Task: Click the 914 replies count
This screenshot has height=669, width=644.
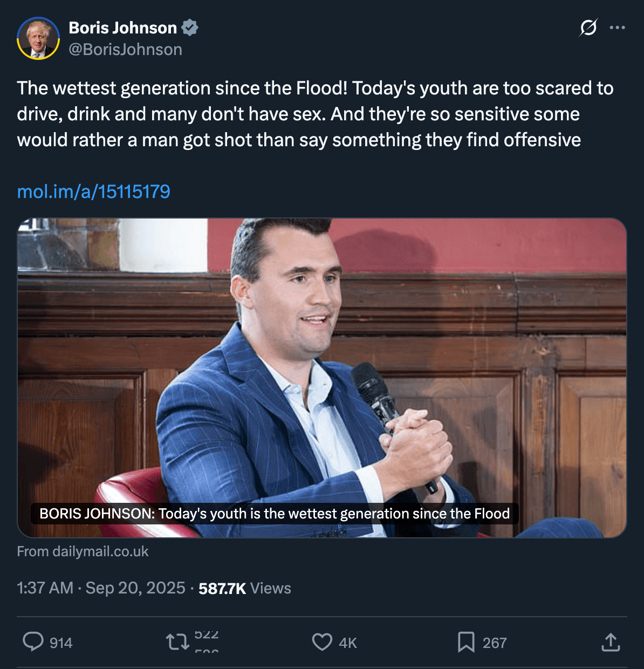Action: 61,643
